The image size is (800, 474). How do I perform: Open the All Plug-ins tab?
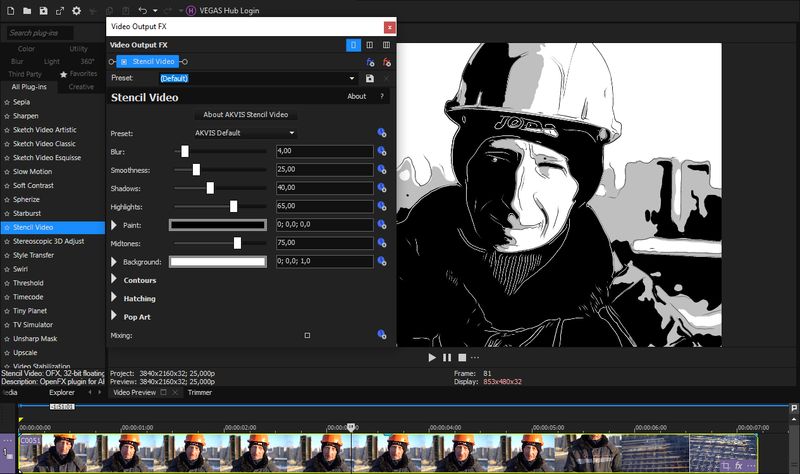pyautogui.click(x=29, y=87)
